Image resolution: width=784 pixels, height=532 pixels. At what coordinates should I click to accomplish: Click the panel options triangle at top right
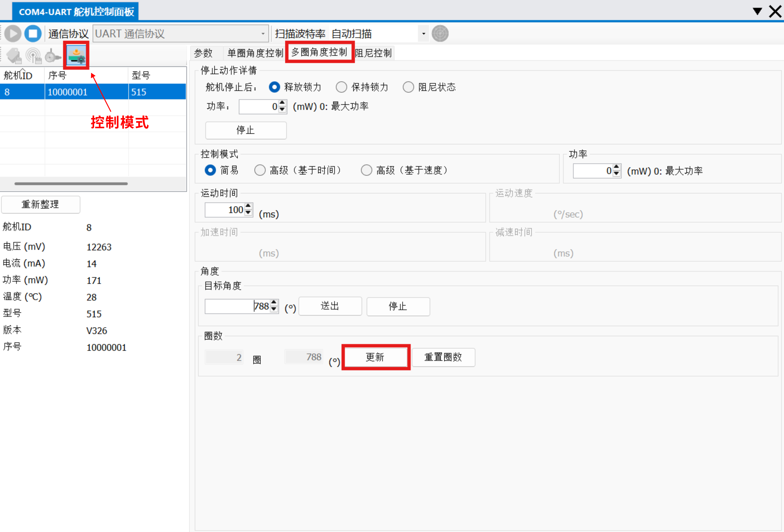coord(757,11)
